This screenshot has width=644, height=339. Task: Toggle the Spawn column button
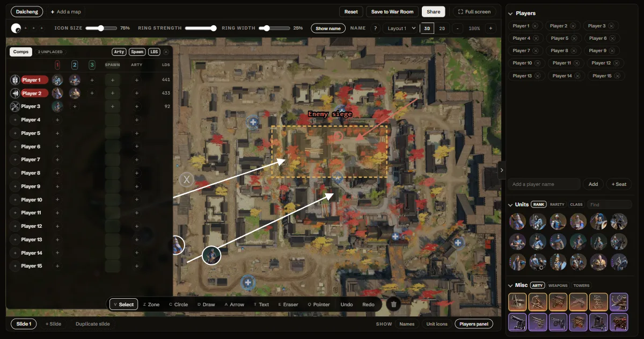[137, 52]
